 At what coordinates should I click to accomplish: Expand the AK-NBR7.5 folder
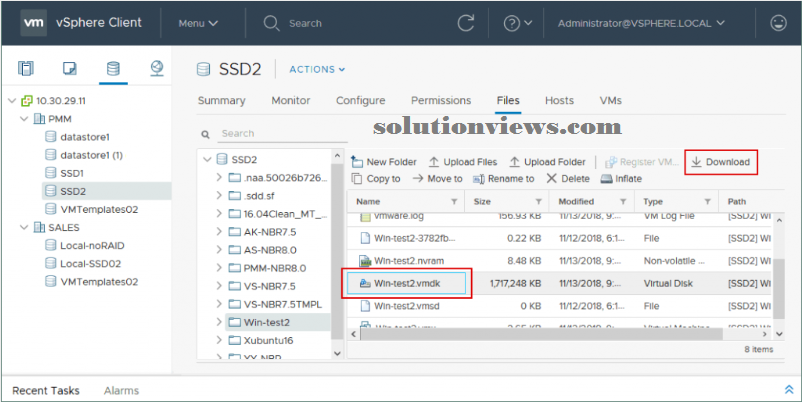pyautogui.click(x=219, y=232)
